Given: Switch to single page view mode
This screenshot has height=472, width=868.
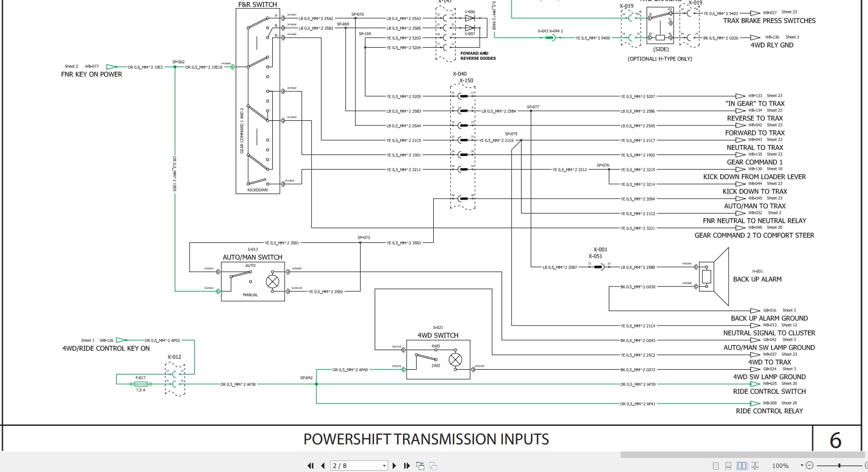Looking at the screenshot, I should [x=716, y=465].
